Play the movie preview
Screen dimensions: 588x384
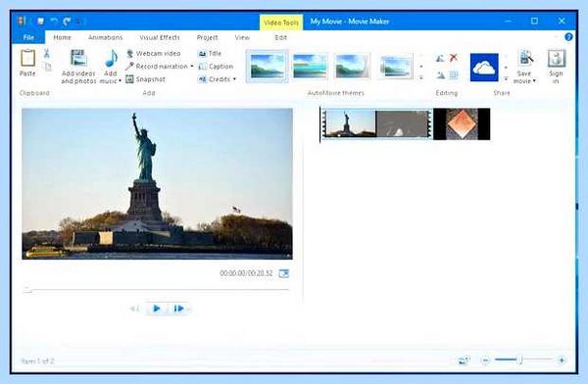click(157, 309)
